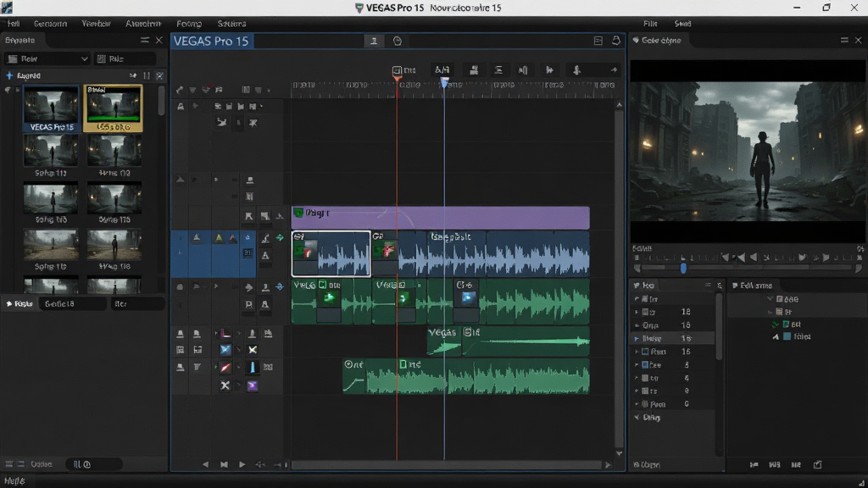Viewport: 868px width, 488px height.
Task: Click the red slash icon in the lower track controls
Action: (x=225, y=368)
